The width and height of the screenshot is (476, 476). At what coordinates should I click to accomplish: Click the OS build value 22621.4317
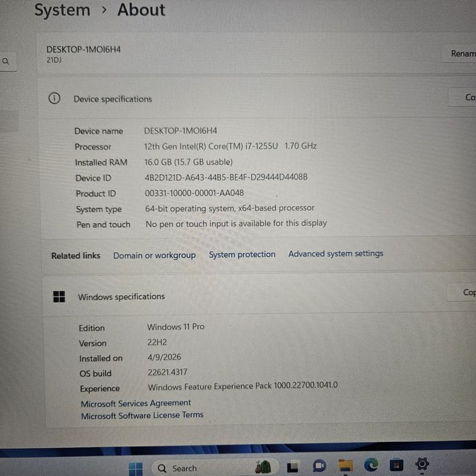coord(167,372)
